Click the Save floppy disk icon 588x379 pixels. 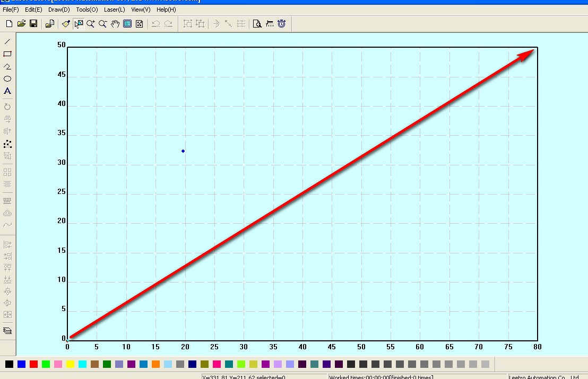[33, 23]
